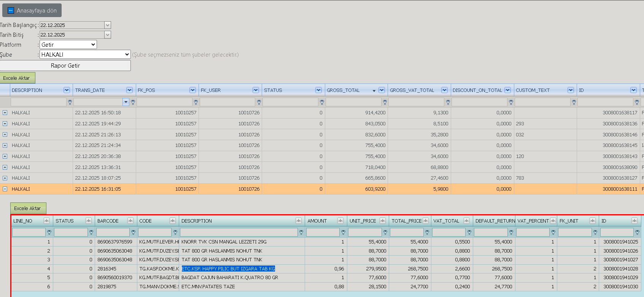This screenshot has width=644, height=297.
Task: Click the Anasayfaya dön button
Action: click(32, 11)
